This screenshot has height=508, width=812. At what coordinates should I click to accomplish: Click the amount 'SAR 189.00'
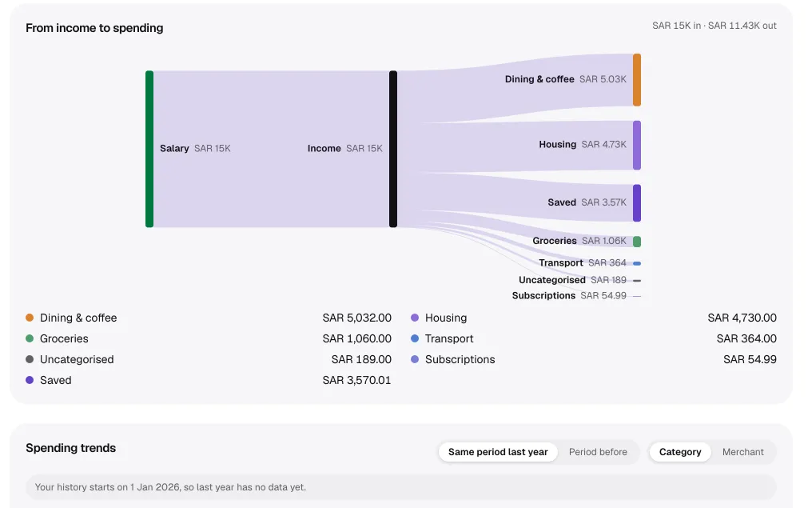[361, 359]
